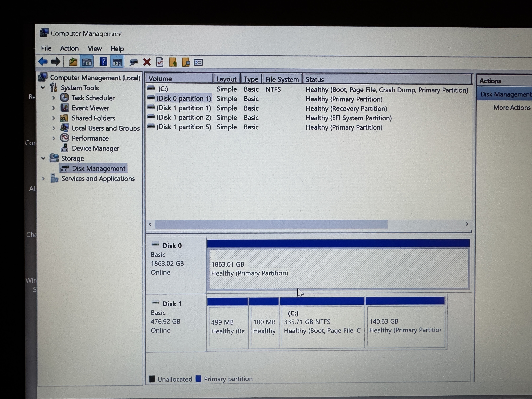This screenshot has height=399, width=532.
Task: Click the Show/Hide Console Tree icon
Action: (87, 62)
